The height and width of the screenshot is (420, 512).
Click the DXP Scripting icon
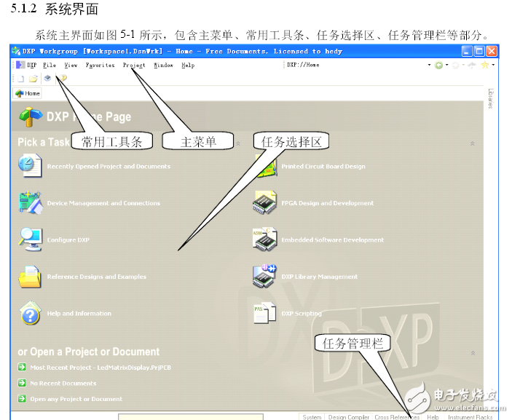coord(264,313)
